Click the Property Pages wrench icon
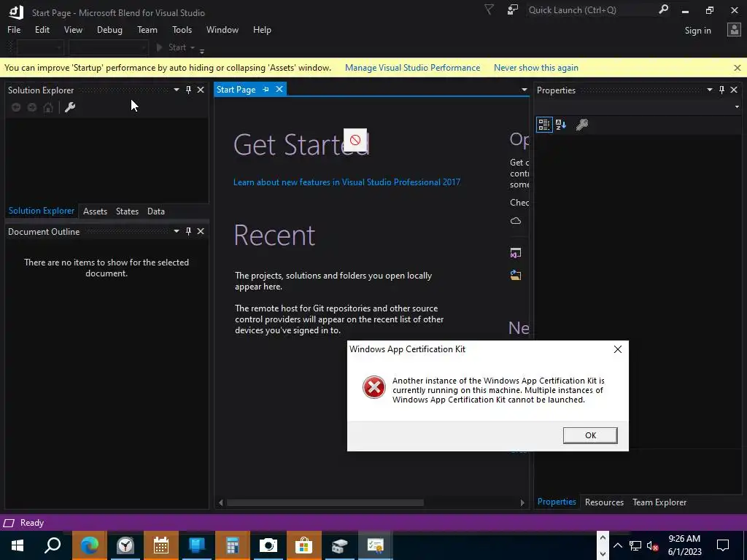Viewport: 747px width, 560px height. 581,125
